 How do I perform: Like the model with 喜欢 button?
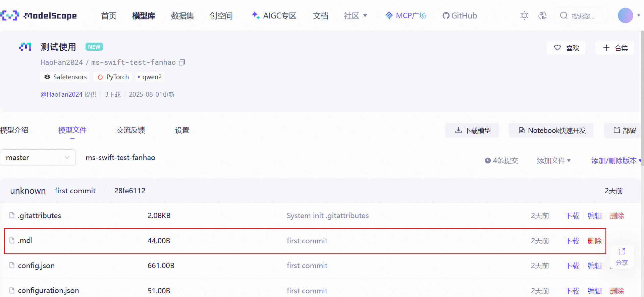click(x=566, y=48)
